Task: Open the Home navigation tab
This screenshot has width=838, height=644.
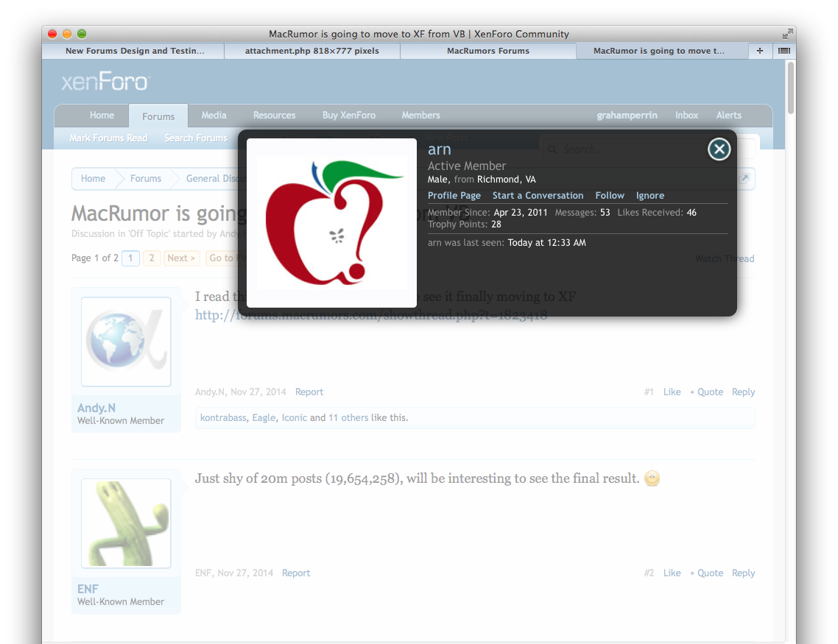Action: (102, 116)
